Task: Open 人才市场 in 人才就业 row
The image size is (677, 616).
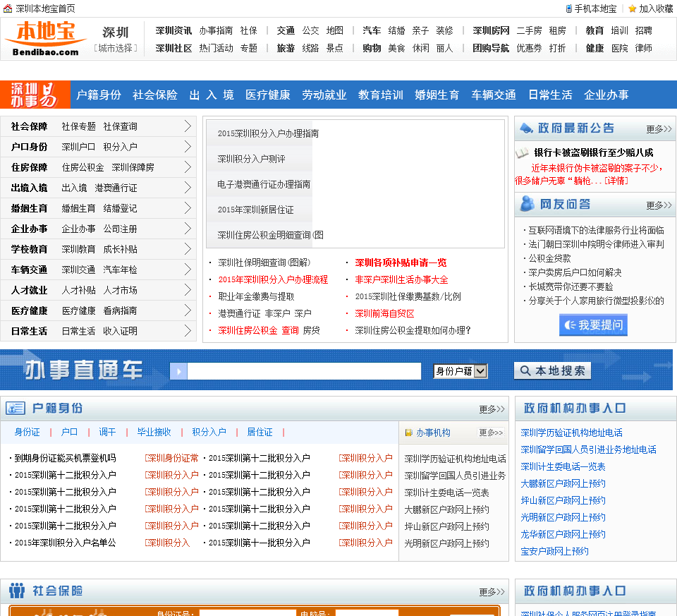Action: pos(120,290)
